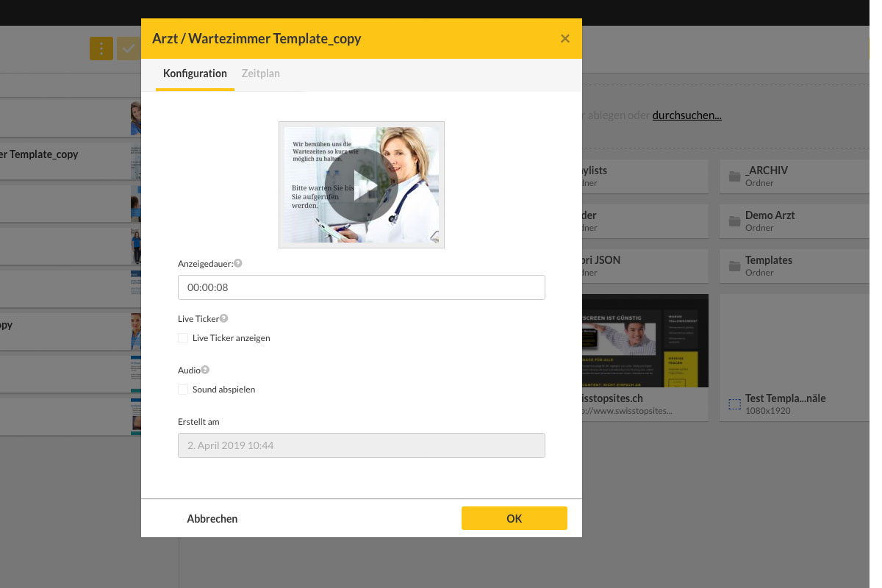Open the three-dots menu in background toolbar
This screenshot has width=882, height=588.
click(101, 49)
